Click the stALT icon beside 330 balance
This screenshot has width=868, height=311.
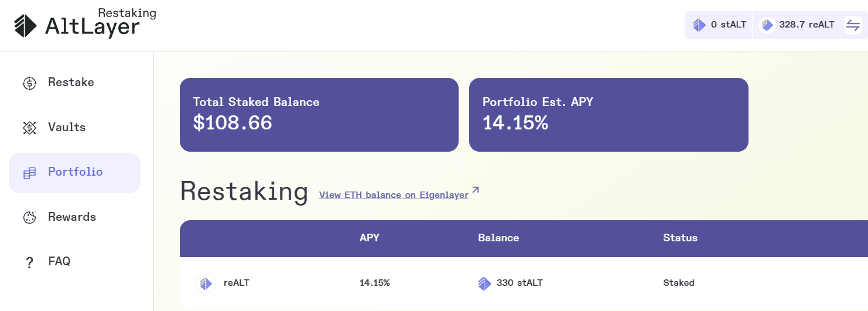coord(484,283)
